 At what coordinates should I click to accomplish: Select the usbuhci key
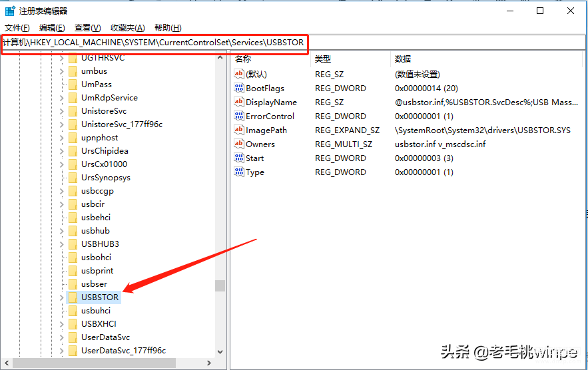tap(96, 311)
